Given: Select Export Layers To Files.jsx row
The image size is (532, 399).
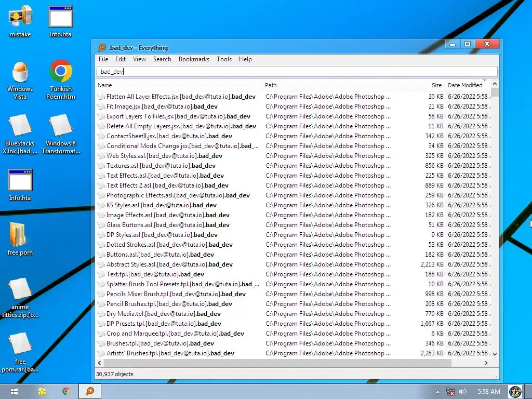Looking at the screenshot, I should pos(294,116).
